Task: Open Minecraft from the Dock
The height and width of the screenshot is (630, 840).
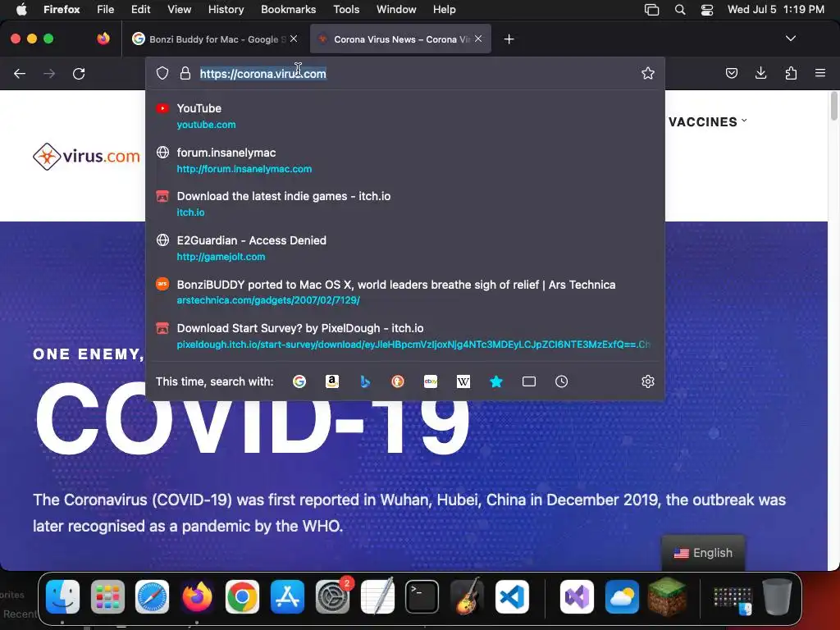Action: tap(667, 597)
